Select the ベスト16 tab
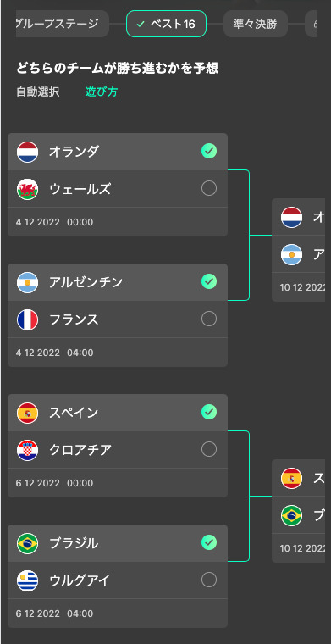This screenshot has width=331, height=644. point(166,24)
